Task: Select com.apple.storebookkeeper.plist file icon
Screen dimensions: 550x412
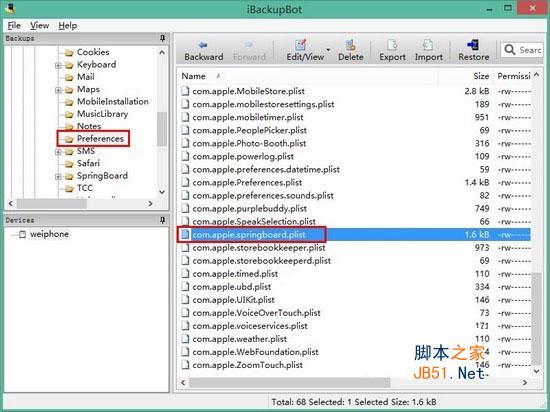Action: pos(185,248)
